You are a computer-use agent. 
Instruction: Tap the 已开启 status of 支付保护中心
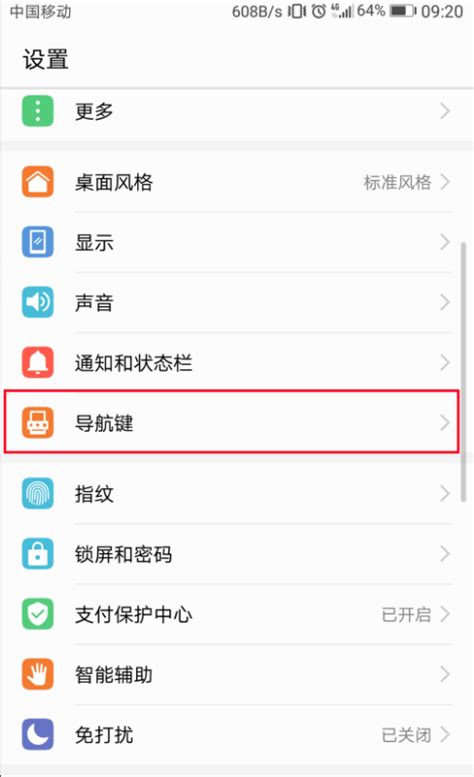pos(406,614)
